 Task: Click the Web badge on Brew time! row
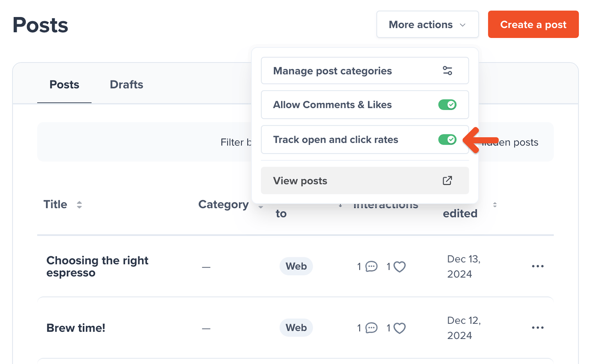[296, 328]
